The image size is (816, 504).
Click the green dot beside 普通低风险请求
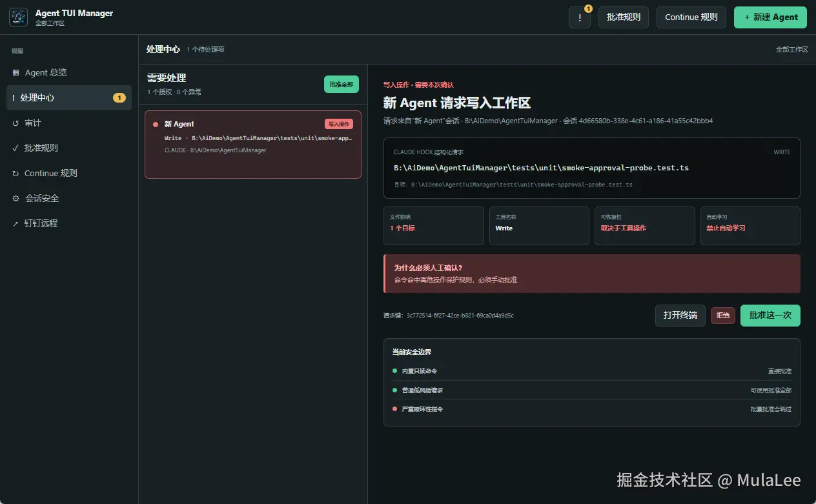pyautogui.click(x=394, y=390)
